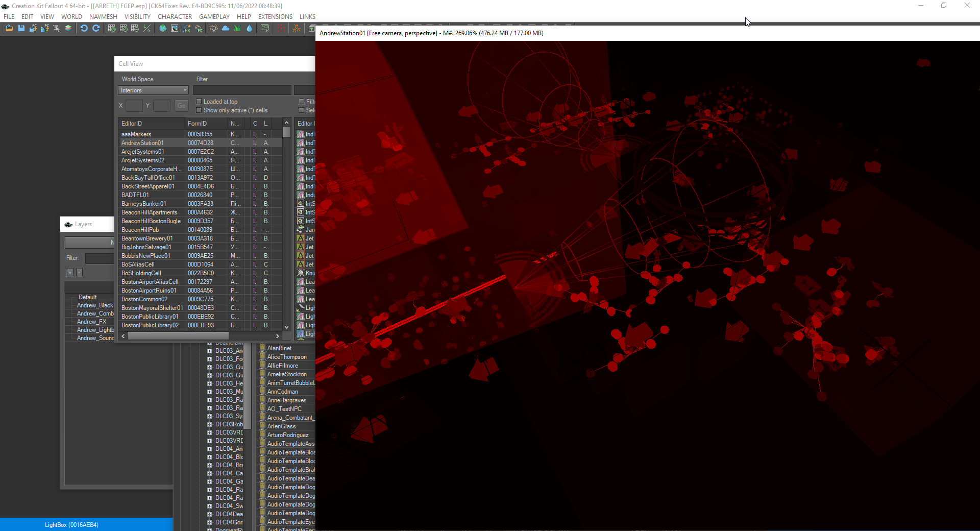Click the Layers panel Filter field

click(x=100, y=258)
